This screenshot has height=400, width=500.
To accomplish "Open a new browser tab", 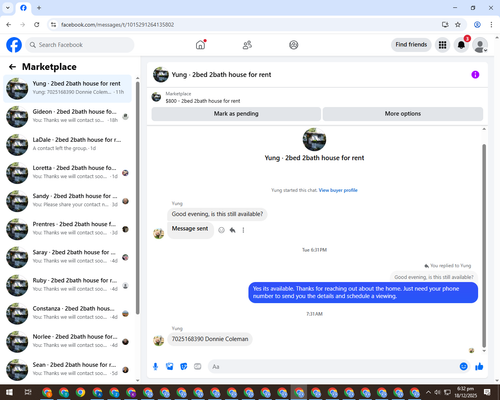I will click(x=39, y=8).
